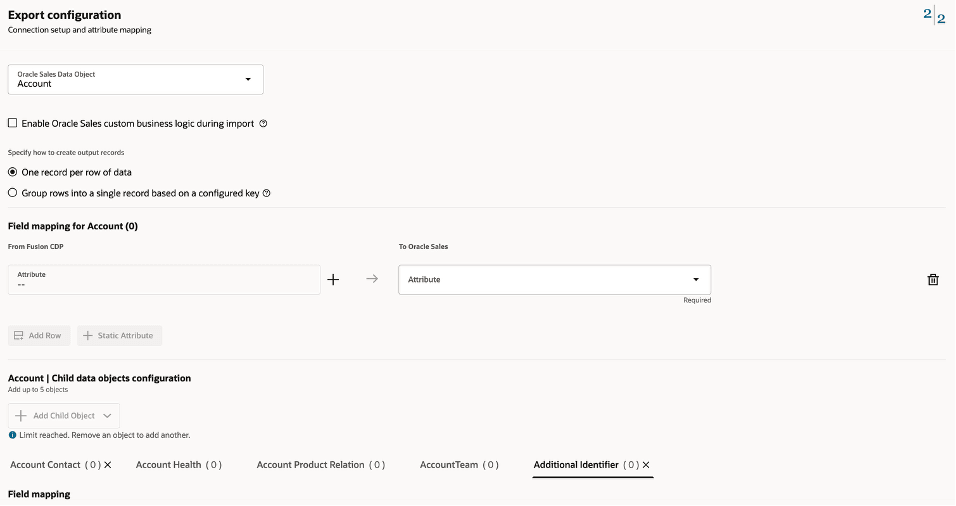956x506 pixels.
Task: Switch to the Account Contact tab
Action: pos(55,465)
